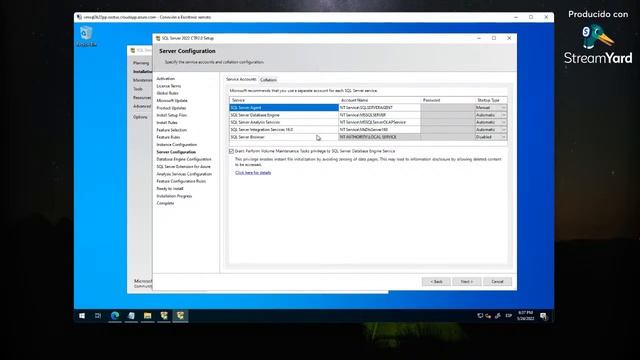
Task: Click the Ready to Install step
Action: click(x=170, y=189)
